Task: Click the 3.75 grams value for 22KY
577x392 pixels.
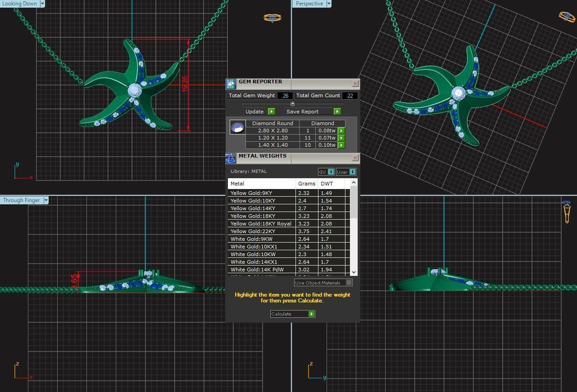Action: pos(304,231)
